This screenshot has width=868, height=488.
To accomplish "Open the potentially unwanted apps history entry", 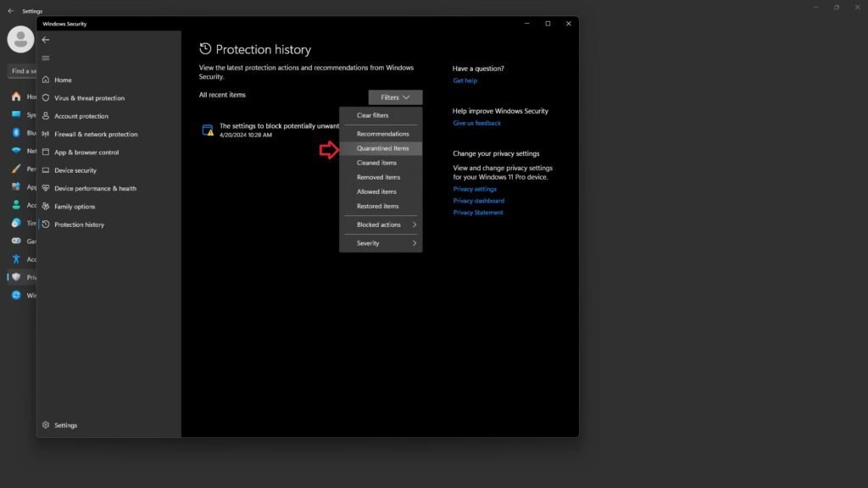I will [271, 130].
